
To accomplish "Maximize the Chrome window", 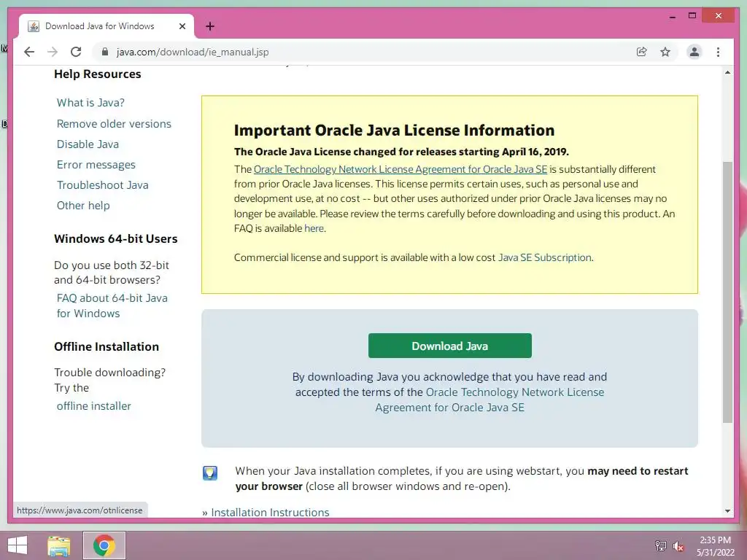I will point(692,16).
